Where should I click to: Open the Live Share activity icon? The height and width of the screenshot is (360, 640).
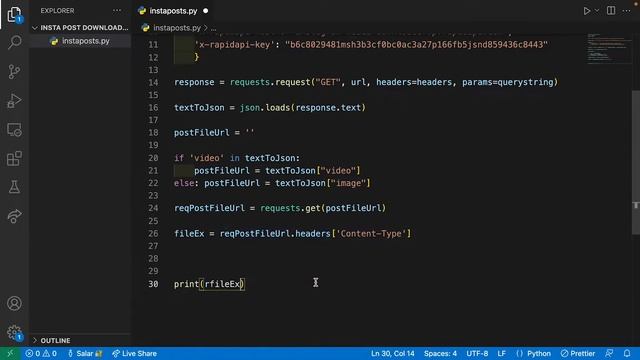click(14, 216)
